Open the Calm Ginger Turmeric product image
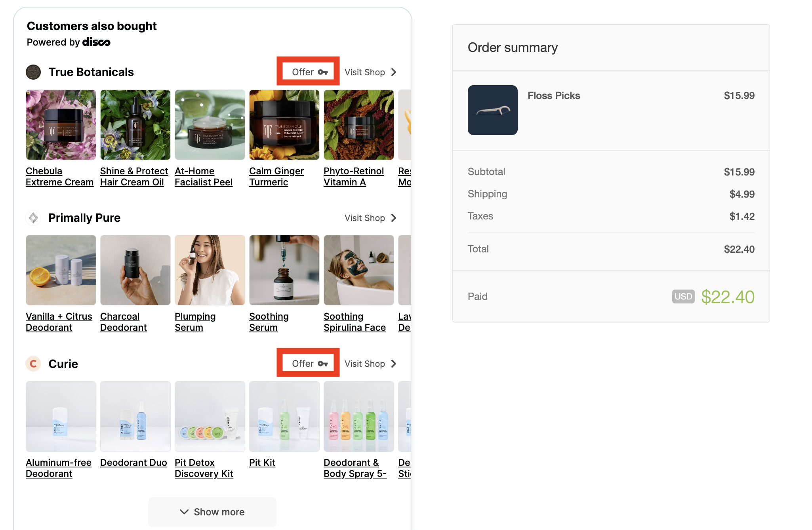Screen dimensions: 812x530 click(284, 125)
